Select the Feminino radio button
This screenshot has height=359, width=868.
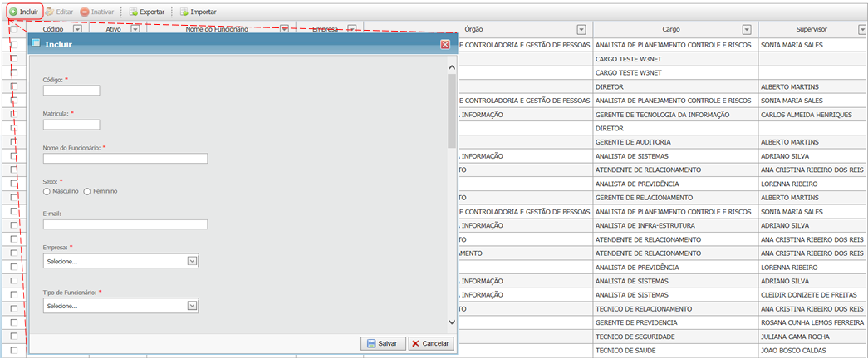click(87, 191)
